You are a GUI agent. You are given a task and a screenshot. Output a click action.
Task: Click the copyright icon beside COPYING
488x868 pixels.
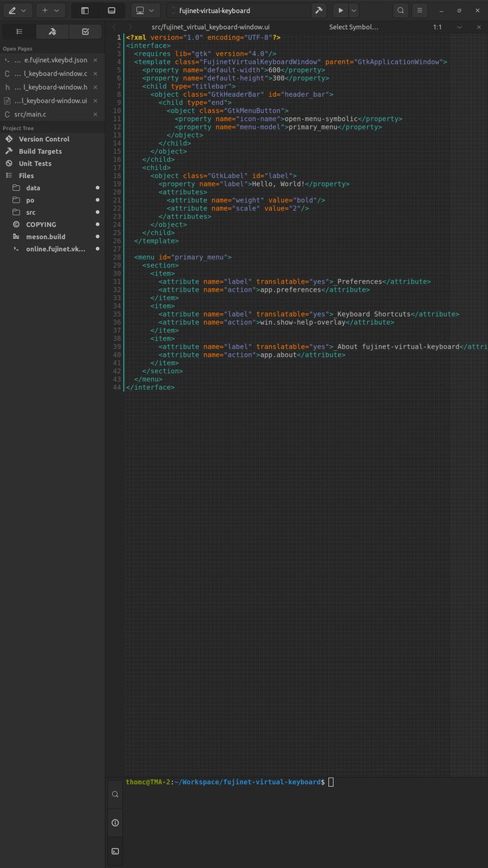17,224
